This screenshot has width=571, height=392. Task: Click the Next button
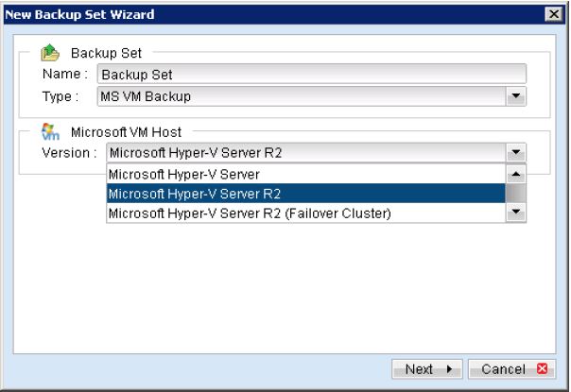pyautogui.click(x=427, y=369)
